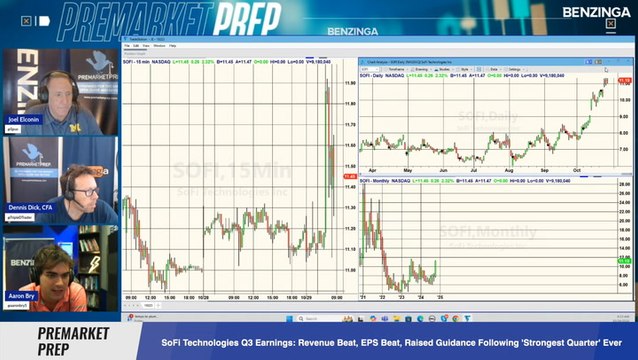This screenshot has width=638, height=360.
Task: Select Aaron Bry's webcam feed
Action: point(61,268)
